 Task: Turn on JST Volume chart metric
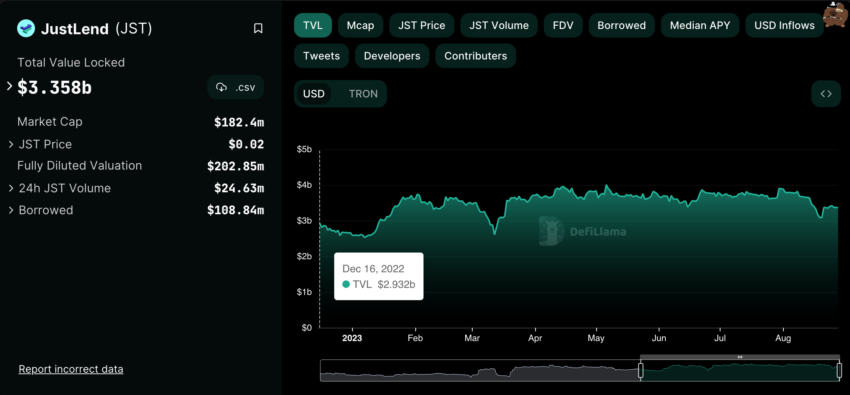tap(499, 25)
